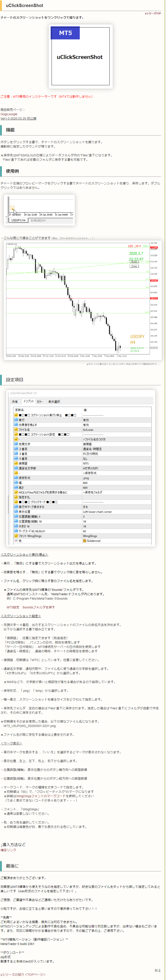Select the インプット tab in the settings dialog
The height and width of the screenshot is (980, 166).
28,401
